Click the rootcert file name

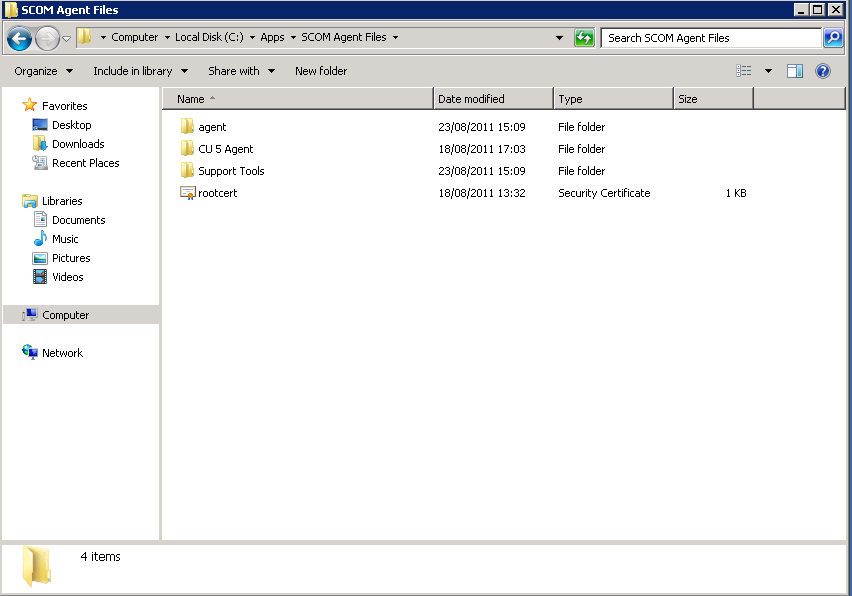click(217, 193)
